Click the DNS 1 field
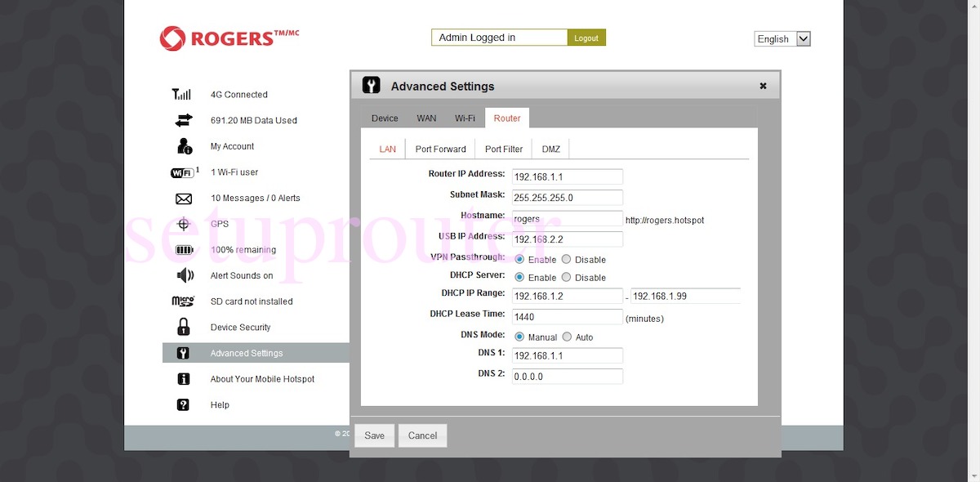Viewport: 980px width, 482px height. 568,355
